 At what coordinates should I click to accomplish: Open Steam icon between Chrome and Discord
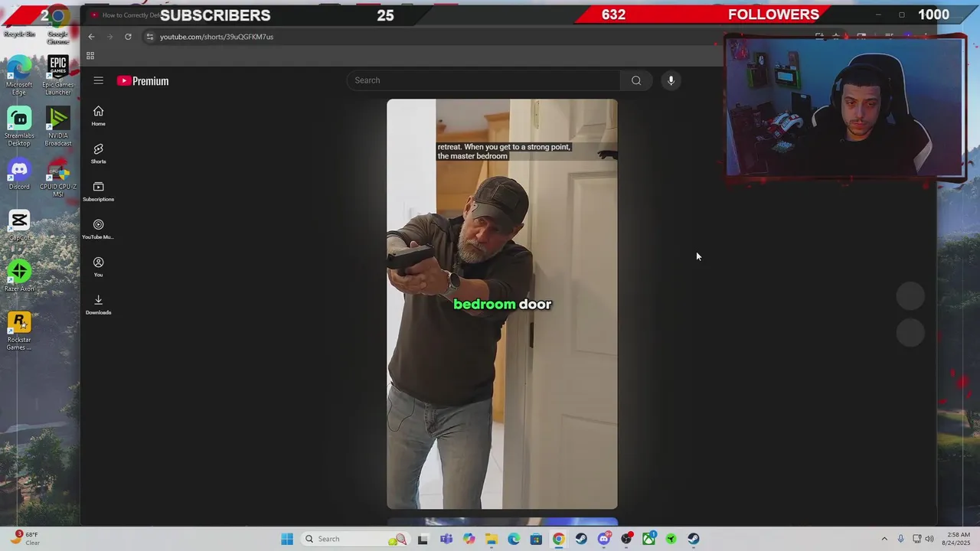pyautogui.click(x=581, y=539)
